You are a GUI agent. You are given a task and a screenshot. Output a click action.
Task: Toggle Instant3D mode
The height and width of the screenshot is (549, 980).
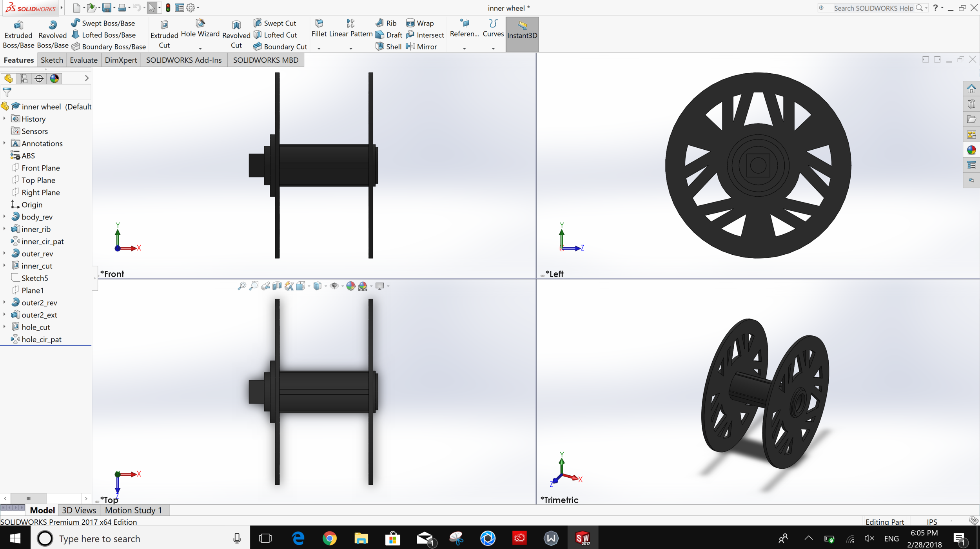pos(522,34)
